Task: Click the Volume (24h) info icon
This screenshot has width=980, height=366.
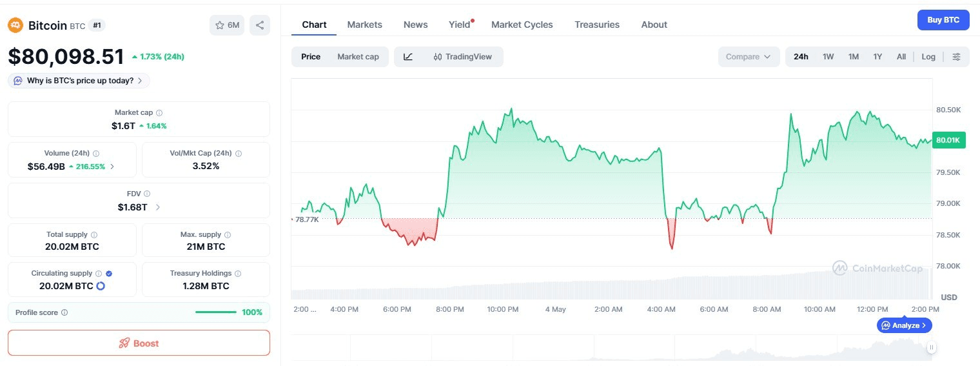Action: pos(96,154)
